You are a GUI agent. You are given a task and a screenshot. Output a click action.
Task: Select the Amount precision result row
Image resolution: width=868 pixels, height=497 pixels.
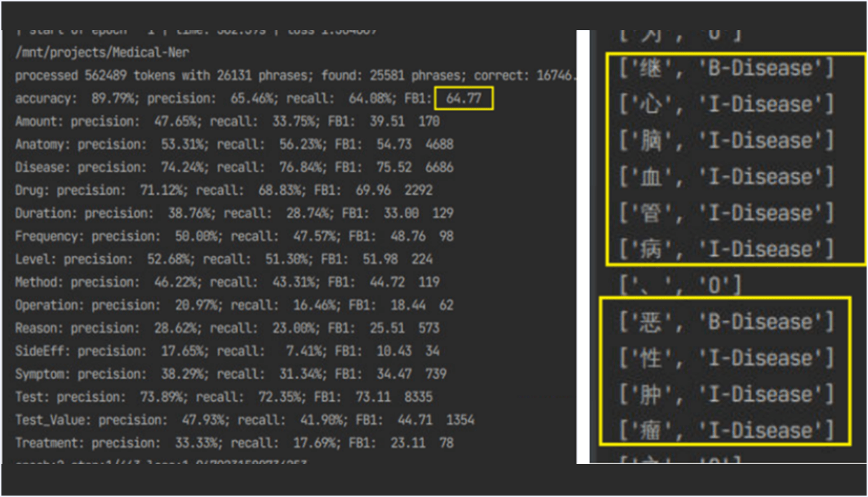[x=227, y=122]
